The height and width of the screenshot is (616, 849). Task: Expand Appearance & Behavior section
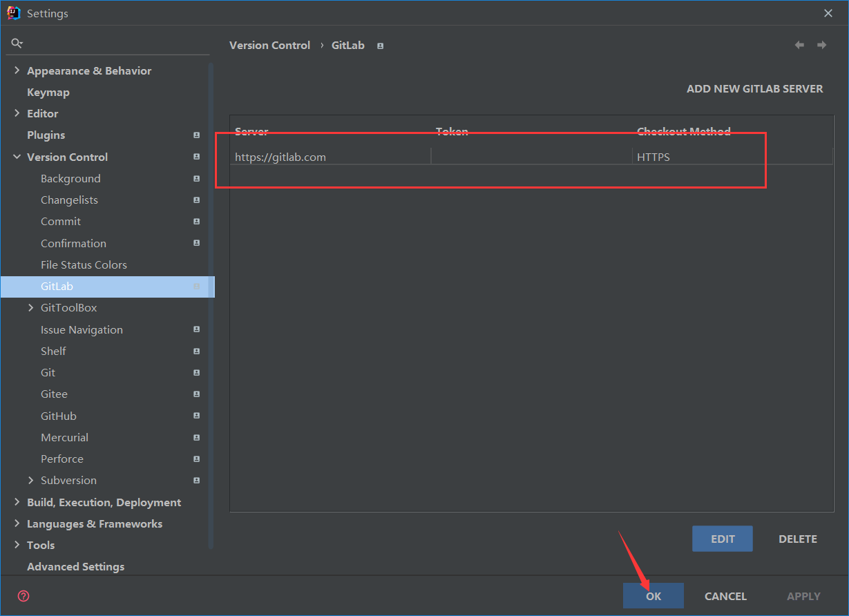point(17,70)
